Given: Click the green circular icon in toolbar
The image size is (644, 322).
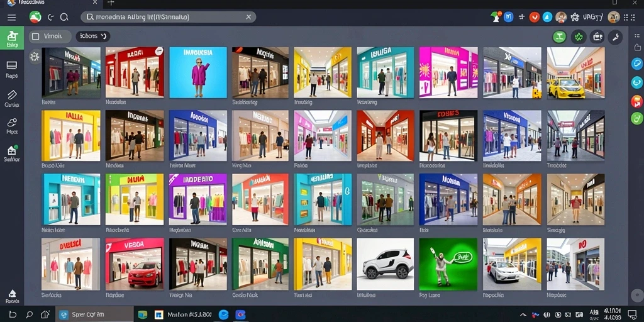Looking at the screenshot, I should click(559, 37).
